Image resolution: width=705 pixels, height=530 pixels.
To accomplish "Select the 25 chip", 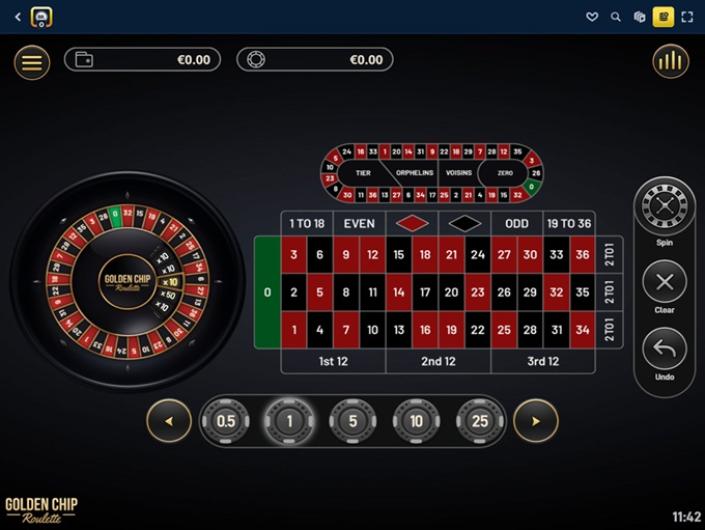I will click(x=480, y=421).
